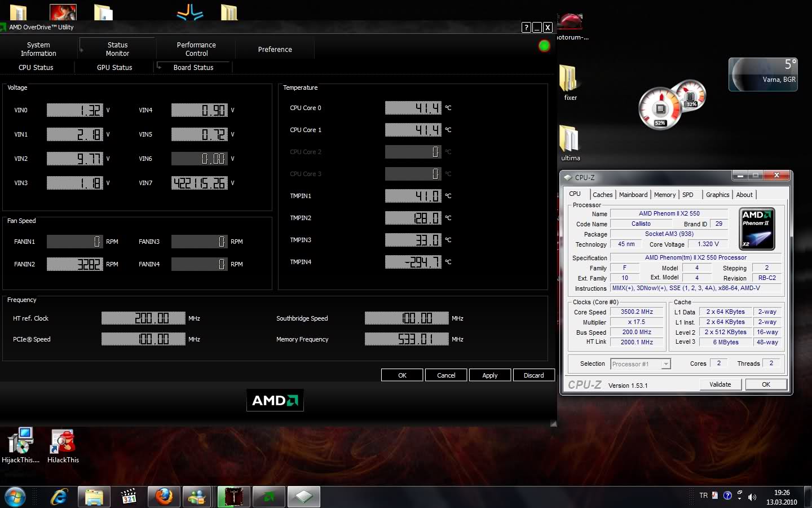
Task: Click the VIN0 voltage value 1.32
Action: coord(75,110)
